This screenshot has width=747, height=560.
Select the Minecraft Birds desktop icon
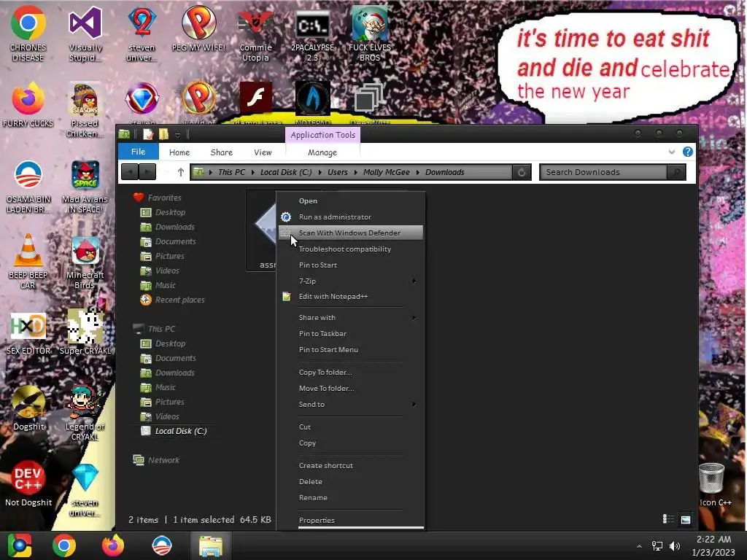[85, 262]
